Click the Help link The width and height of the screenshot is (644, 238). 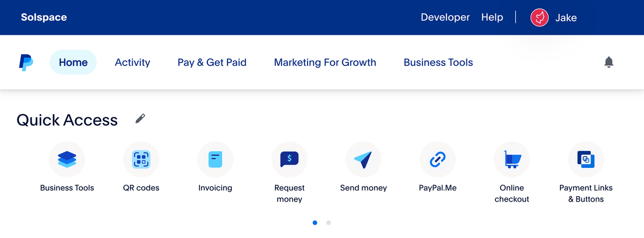tap(492, 18)
